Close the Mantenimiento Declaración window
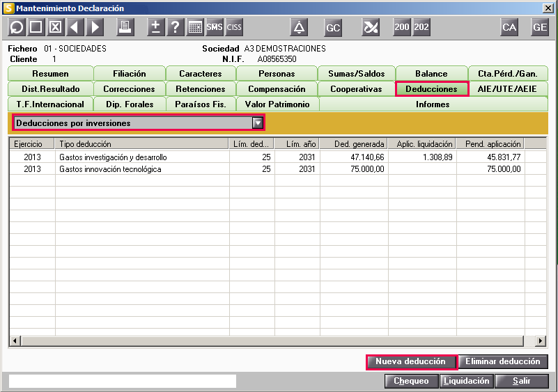This screenshot has width=558, height=392. (x=548, y=8)
